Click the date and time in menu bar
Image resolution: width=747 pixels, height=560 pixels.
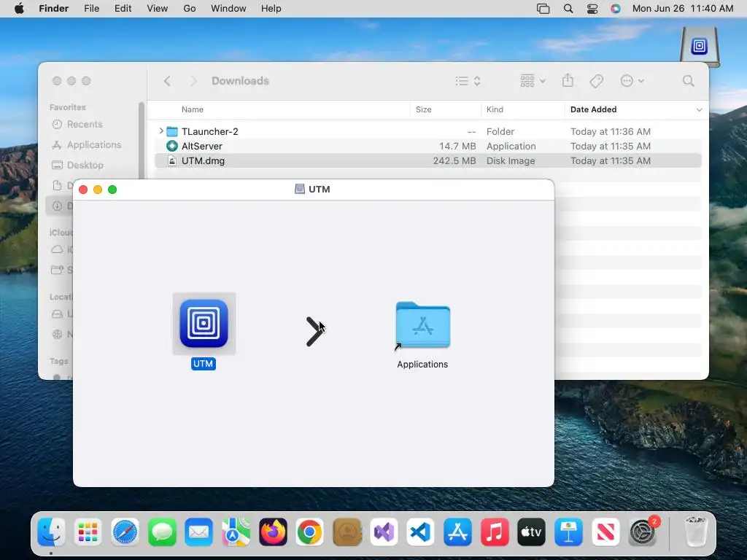click(683, 9)
